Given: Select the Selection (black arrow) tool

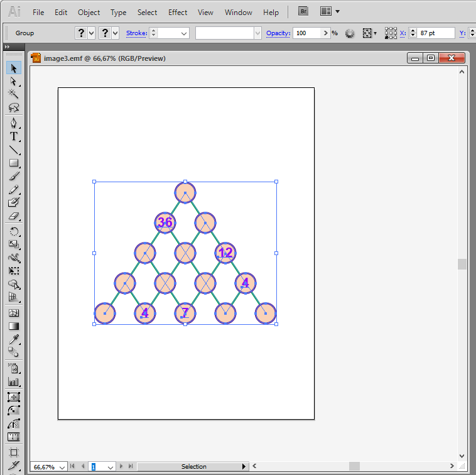Looking at the screenshot, I should 14,68.
